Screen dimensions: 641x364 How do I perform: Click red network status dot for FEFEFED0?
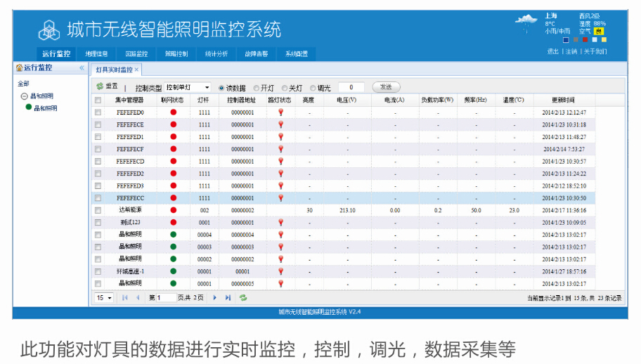coord(174,112)
